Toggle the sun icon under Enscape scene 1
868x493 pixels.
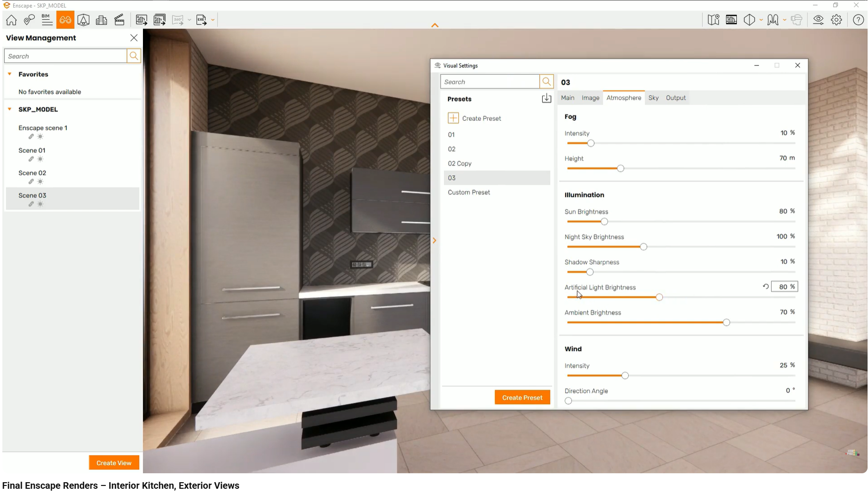coord(40,137)
